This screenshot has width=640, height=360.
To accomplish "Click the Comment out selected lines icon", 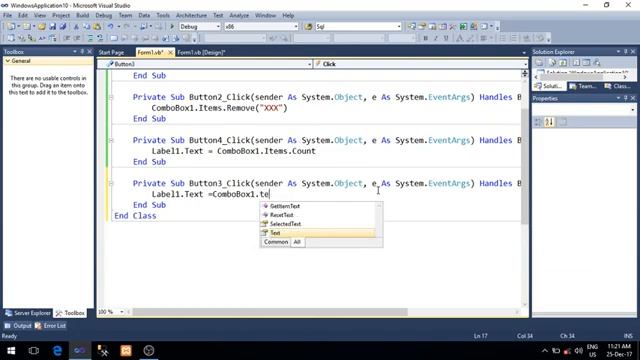I will pos(90,38).
